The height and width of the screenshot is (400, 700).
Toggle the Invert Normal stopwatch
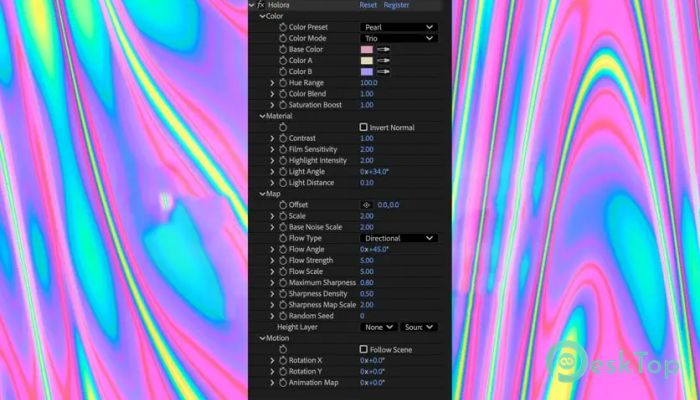click(283, 127)
